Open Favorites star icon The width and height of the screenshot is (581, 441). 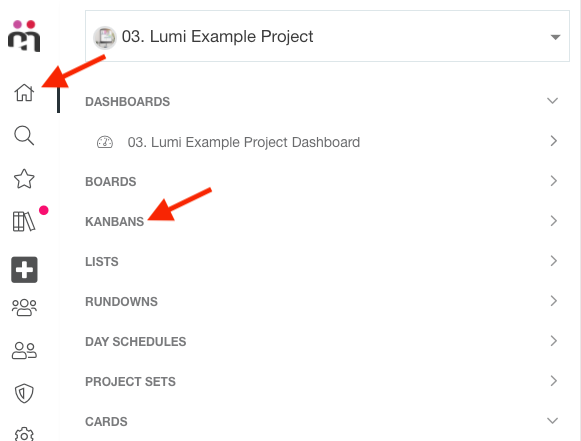[x=24, y=179]
